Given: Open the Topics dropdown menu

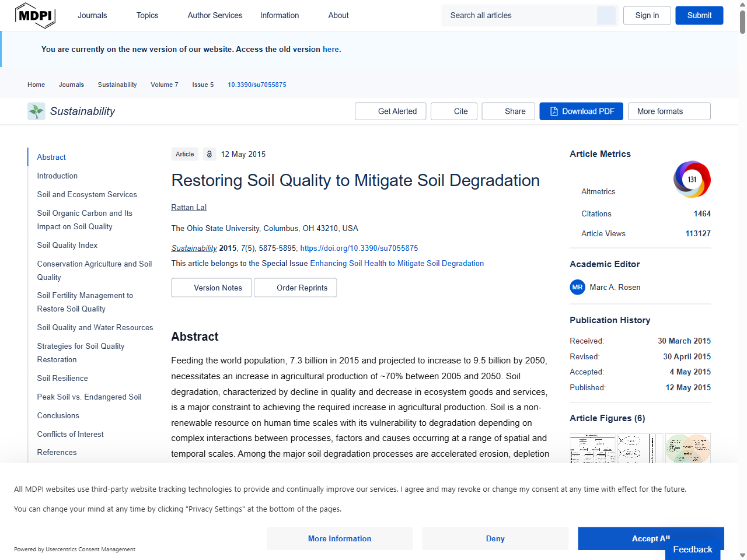Looking at the screenshot, I should pyautogui.click(x=147, y=15).
